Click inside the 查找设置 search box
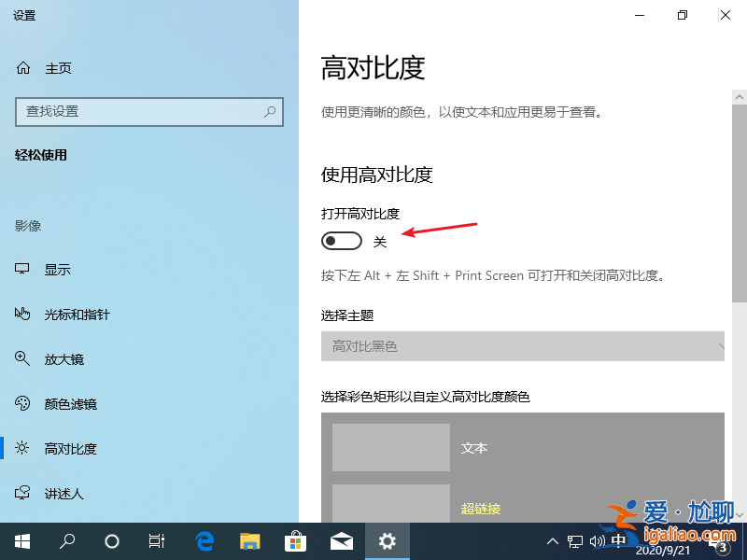 click(149, 112)
